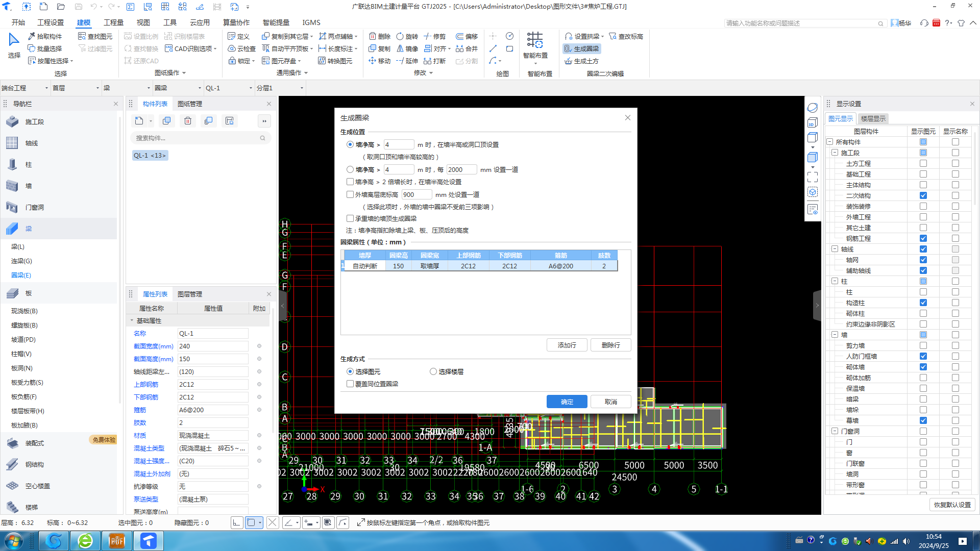Open the 视图 ribbon tab
The image size is (980, 551).
[143, 22]
